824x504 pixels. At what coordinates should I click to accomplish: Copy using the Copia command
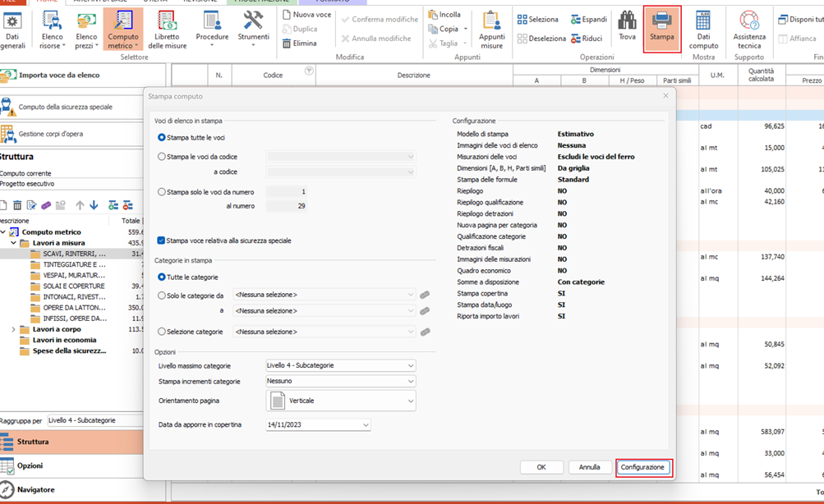(x=444, y=29)
